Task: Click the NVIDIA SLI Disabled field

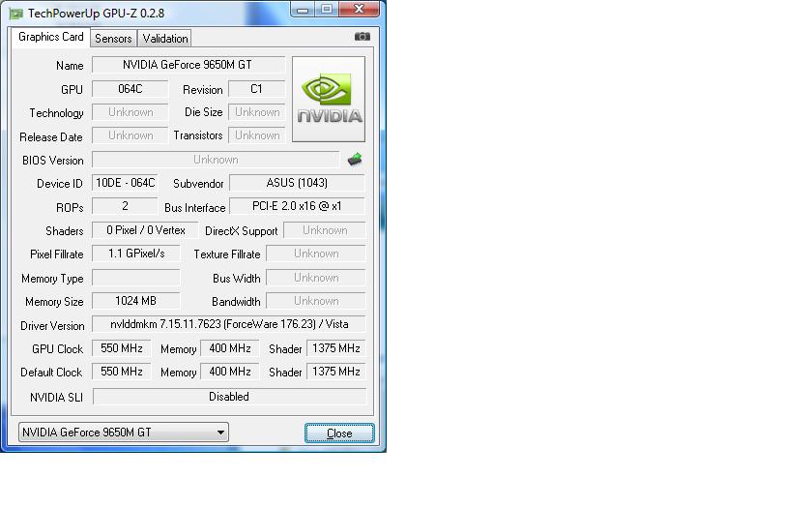Action: click(x=229, y=397)
